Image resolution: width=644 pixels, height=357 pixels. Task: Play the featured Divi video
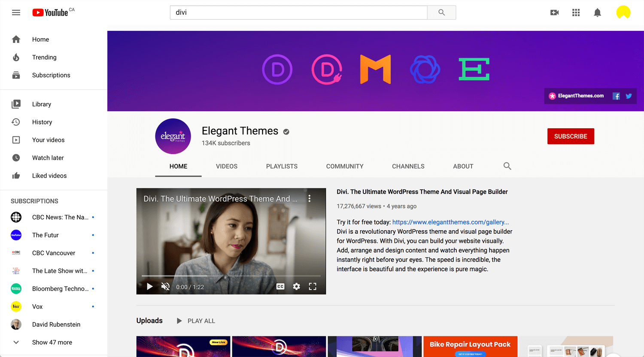tap(149, 287)
